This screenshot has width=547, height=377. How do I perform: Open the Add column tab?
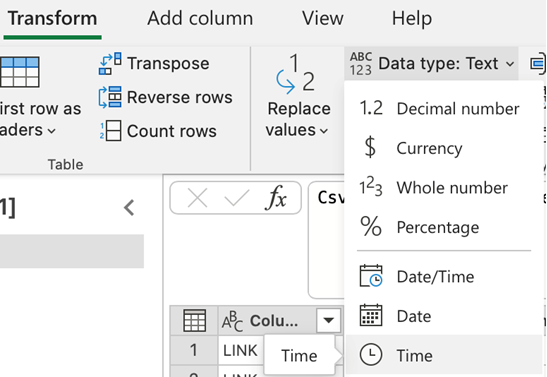200,18
